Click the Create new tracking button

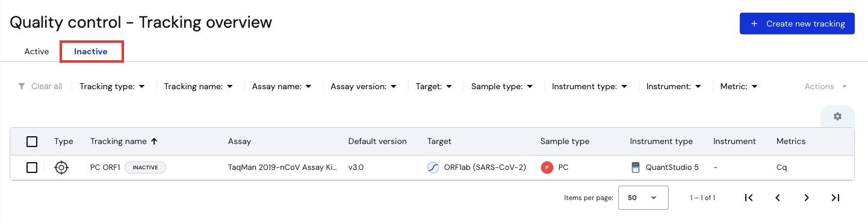pyautogui.click(x=797, y=24)
